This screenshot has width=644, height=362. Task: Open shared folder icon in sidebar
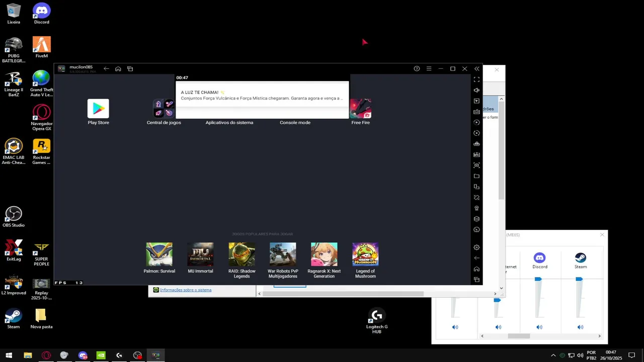476,176
